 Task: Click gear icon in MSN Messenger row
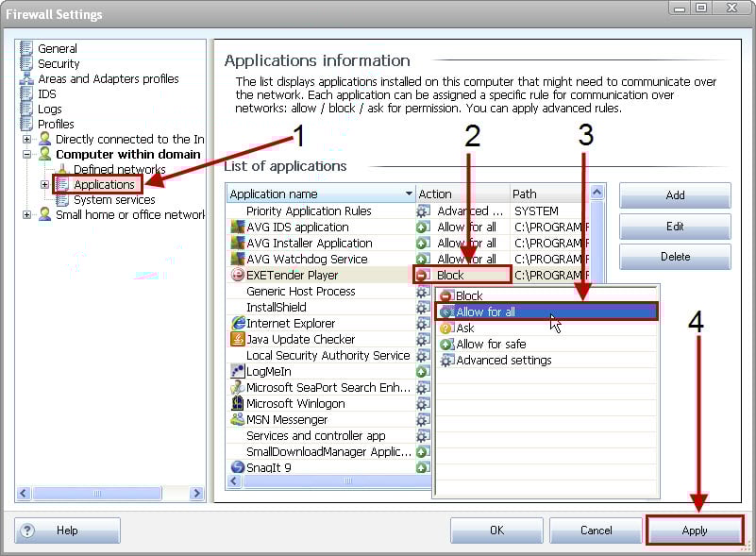[x=423, y=419]
